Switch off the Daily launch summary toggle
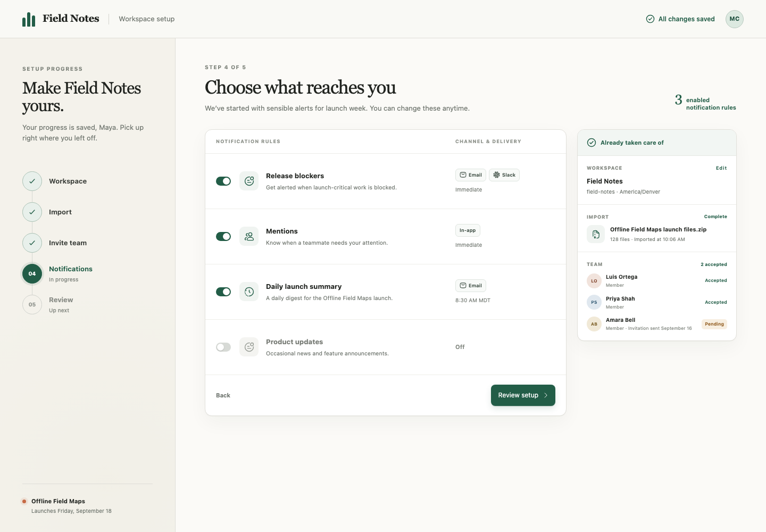 223,292
